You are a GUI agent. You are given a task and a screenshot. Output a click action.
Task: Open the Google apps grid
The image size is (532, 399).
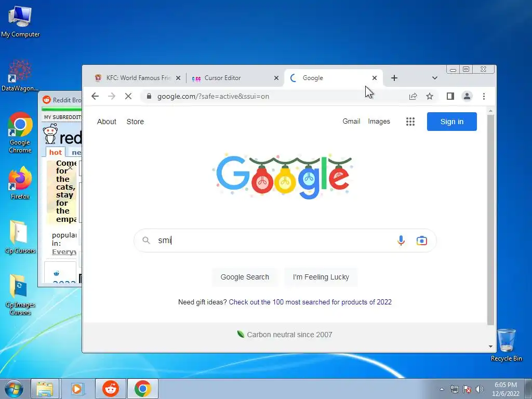[x=410, y=122]
